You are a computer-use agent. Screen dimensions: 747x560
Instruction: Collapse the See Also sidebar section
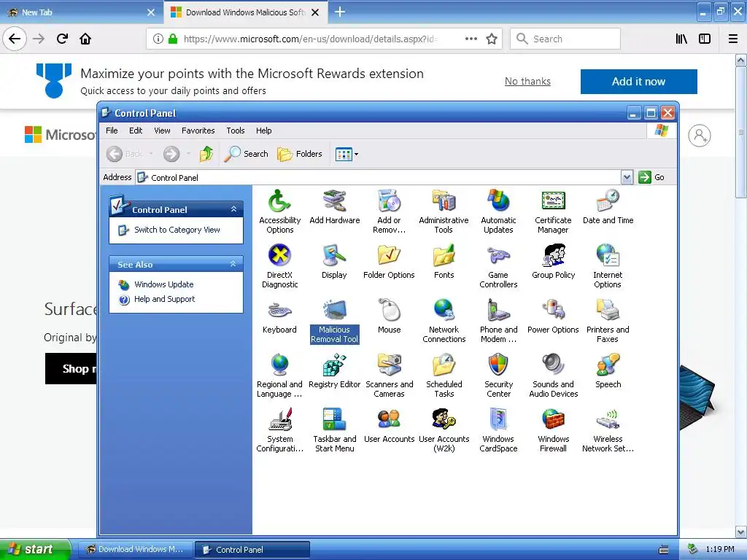233,264
